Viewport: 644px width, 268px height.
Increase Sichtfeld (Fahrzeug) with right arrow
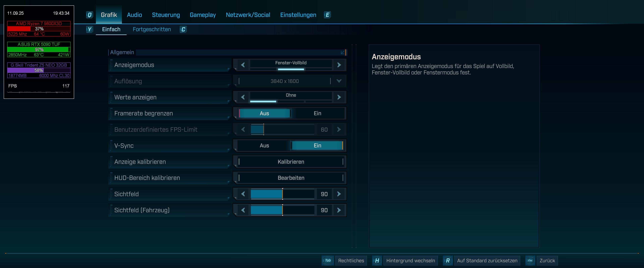point(339,210)
